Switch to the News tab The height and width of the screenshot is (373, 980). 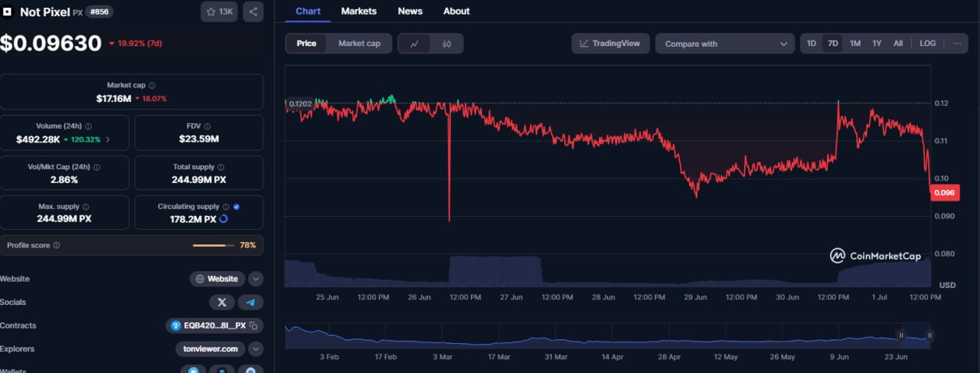pyautogui.click(x=410, y=11)
